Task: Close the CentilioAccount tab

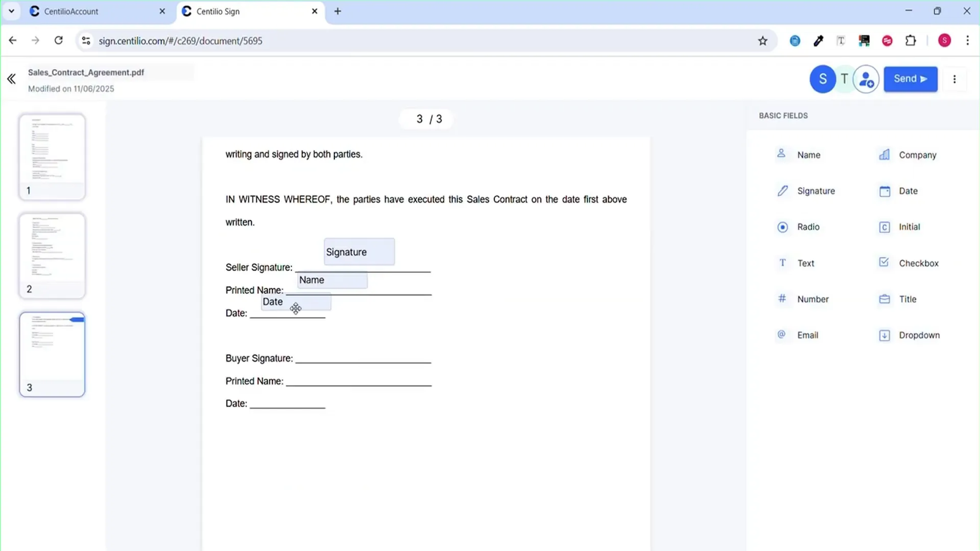Action: (162, 11)
